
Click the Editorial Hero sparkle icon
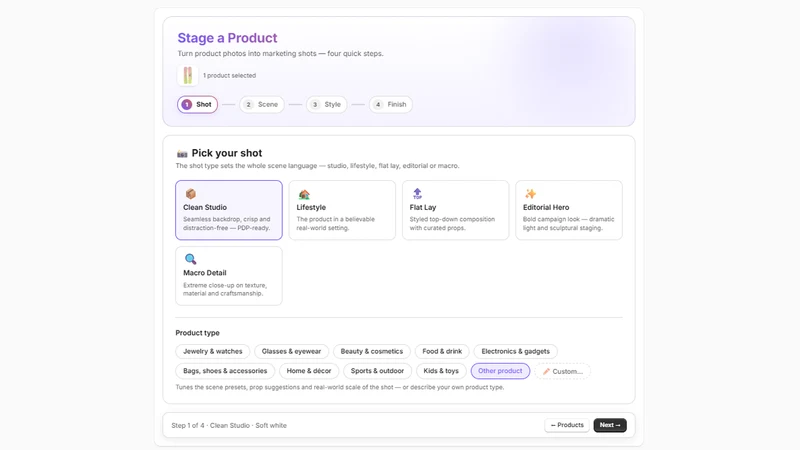[531, 194]
